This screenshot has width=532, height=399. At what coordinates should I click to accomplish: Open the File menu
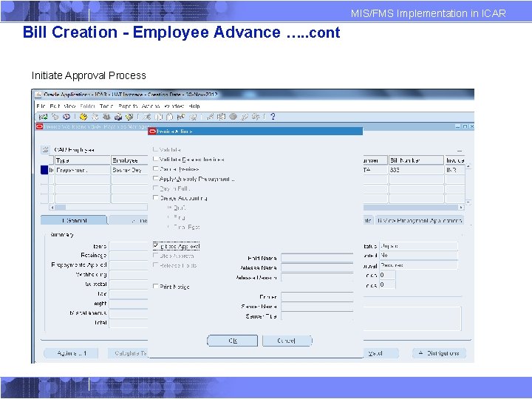point(41,106)
